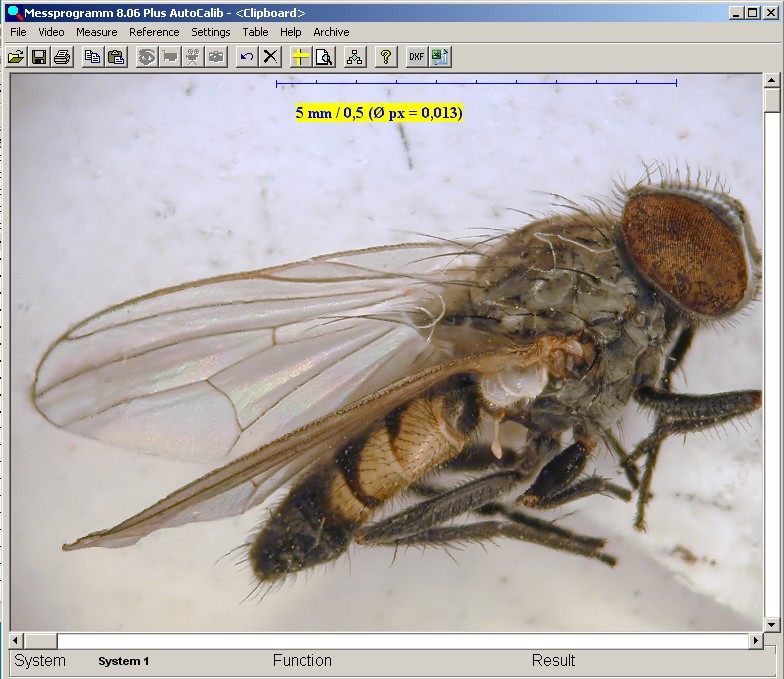Click the yellow scale label '5 mm / 0,5'
Screen dimensions: 784x679
(379, 113)
